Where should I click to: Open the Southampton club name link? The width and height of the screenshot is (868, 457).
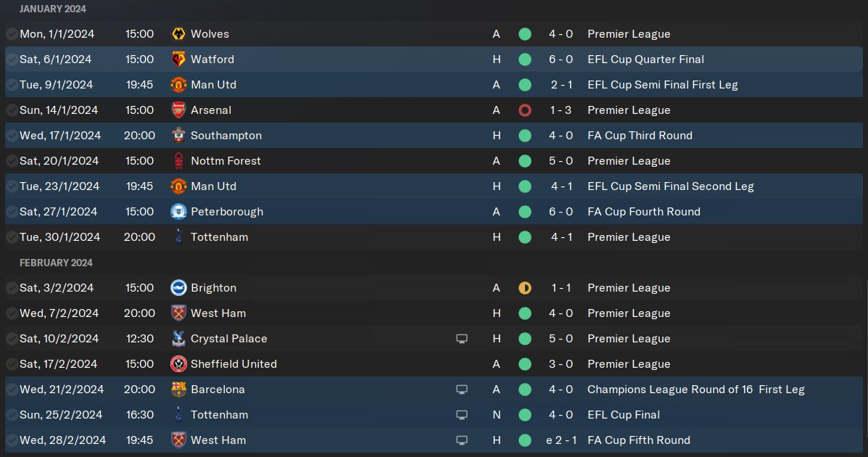pyautogui.click(x=226, y=136)
